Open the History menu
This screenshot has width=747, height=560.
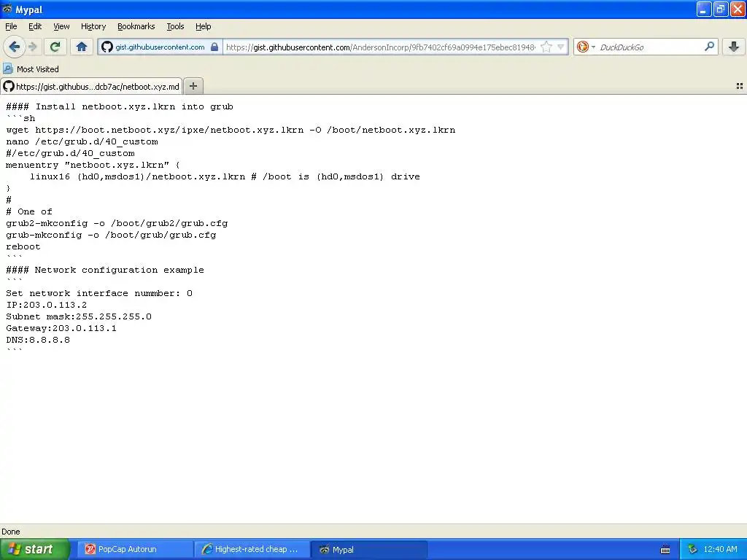[93, 26]
